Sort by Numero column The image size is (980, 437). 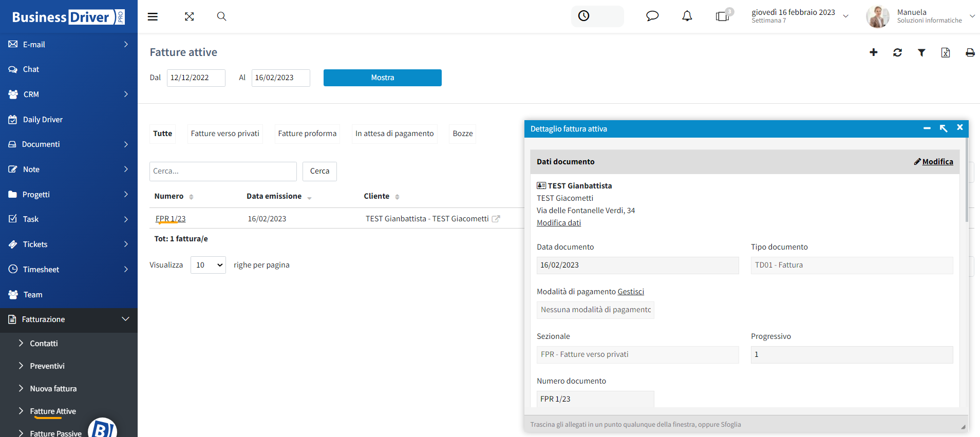point(174,196)
